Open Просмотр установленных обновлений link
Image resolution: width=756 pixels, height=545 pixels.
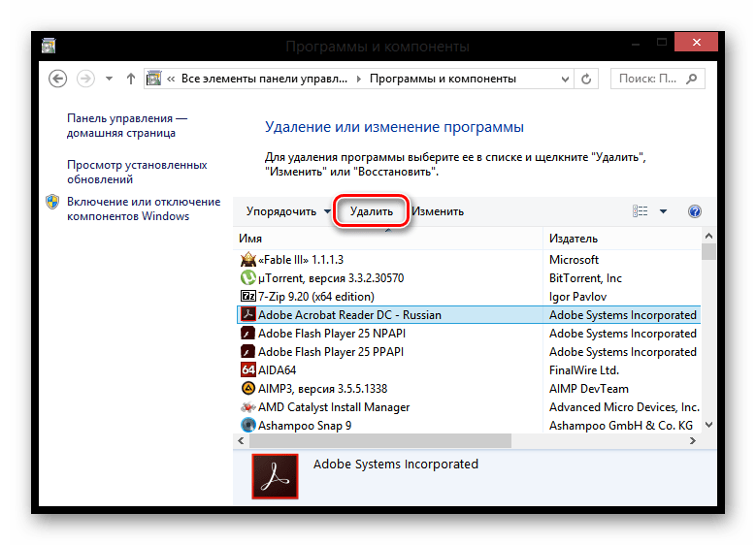(x=137, y=172)
